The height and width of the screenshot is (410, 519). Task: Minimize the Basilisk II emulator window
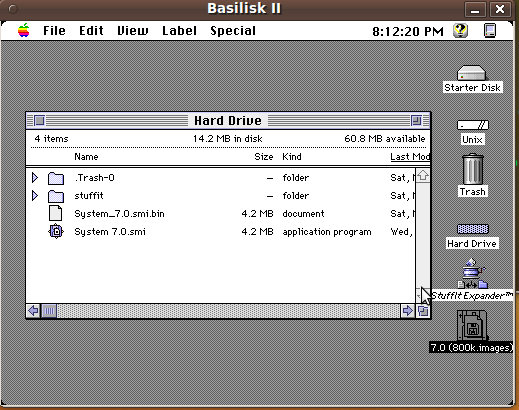pos(475,9)
